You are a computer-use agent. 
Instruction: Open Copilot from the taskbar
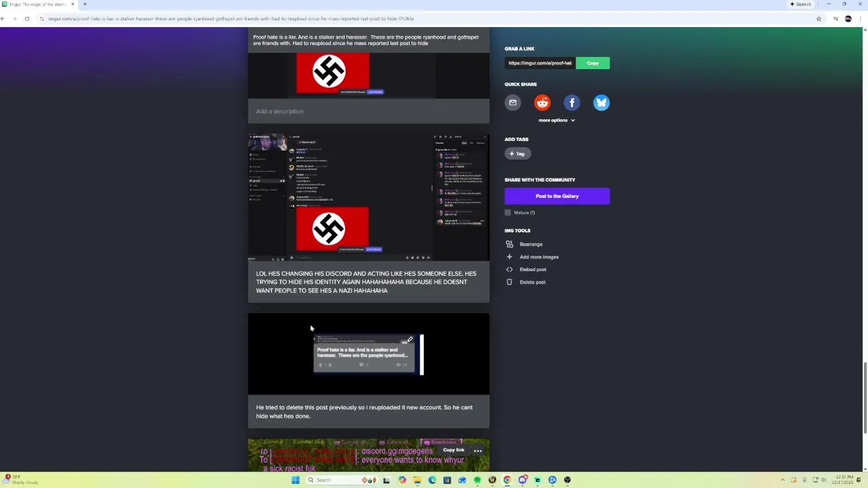[x=402, y=480]
